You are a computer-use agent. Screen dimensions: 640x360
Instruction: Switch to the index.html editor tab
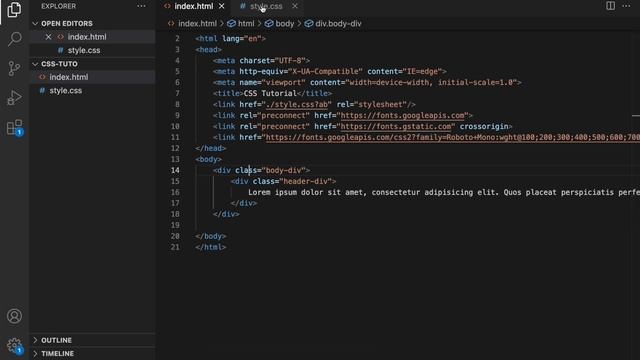[193, 6]
